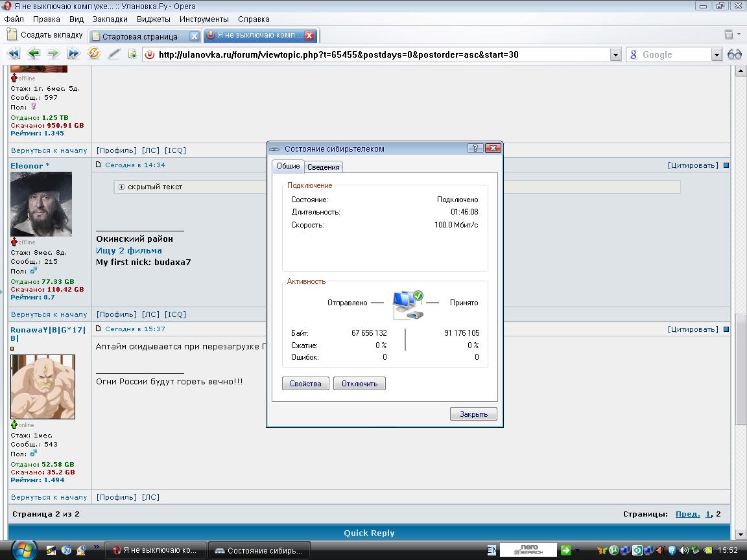Click the glasses icon beside the search field
Screen dimensions: 747x560
pyautogui.click(x=735, y=54)
